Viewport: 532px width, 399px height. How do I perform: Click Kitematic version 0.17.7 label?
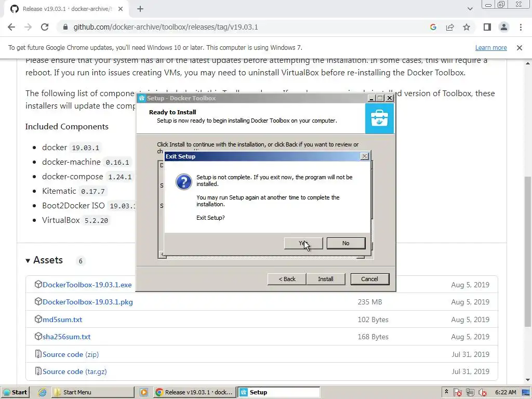(x=92, y=191)
